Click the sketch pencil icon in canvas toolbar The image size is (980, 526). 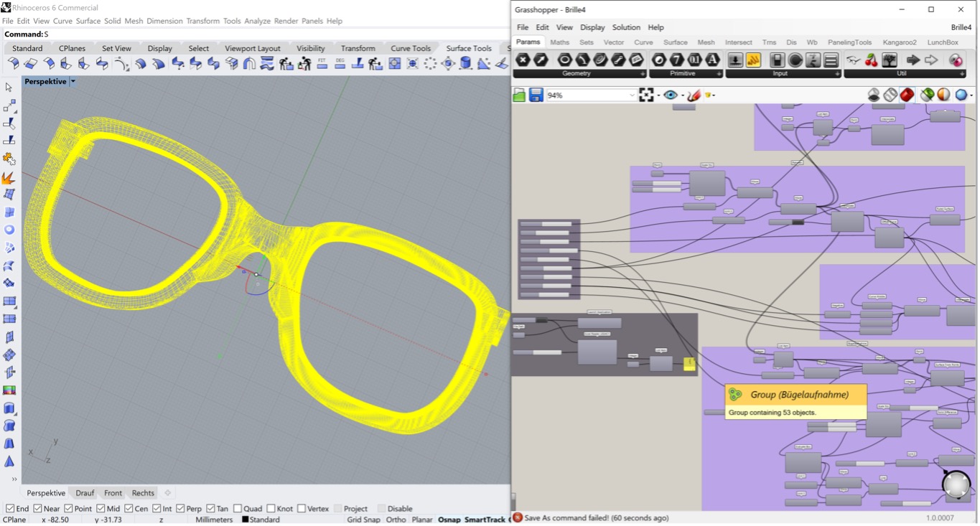[694, 95]
